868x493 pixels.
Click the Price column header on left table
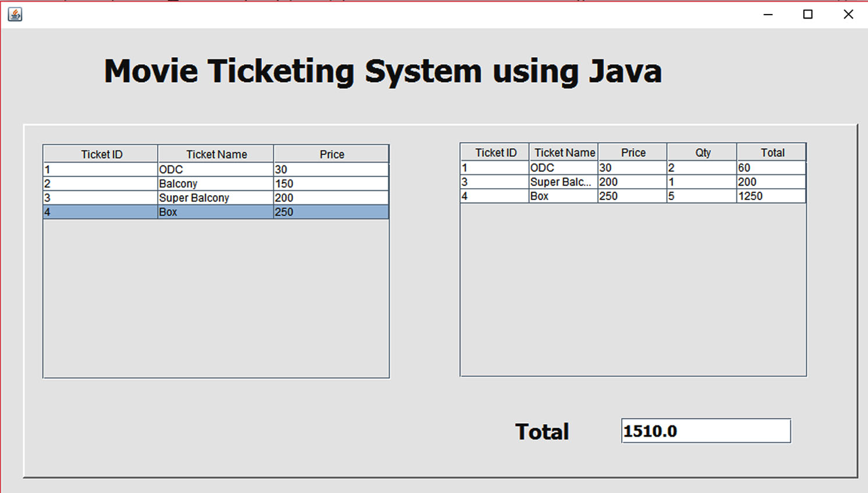coord(331,154)
